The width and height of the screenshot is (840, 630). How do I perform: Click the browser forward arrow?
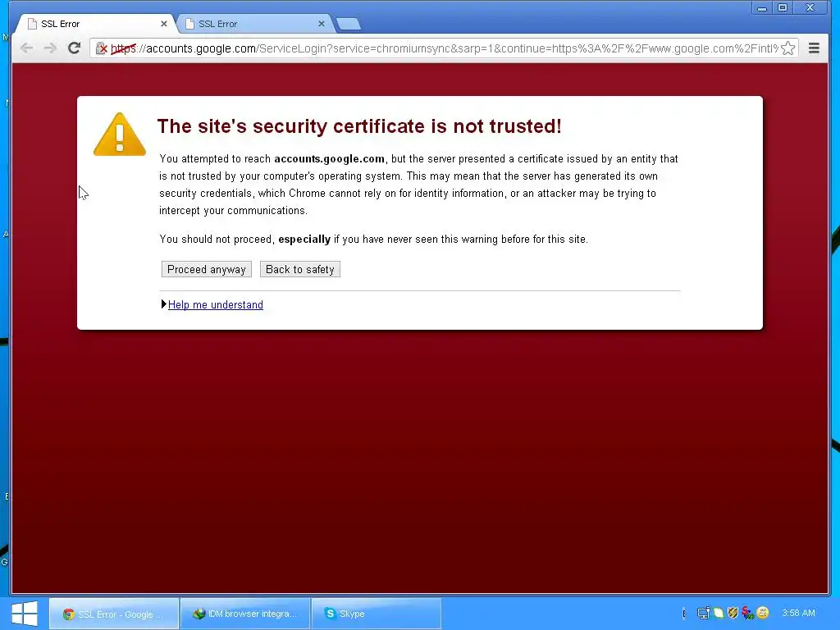coord(50,48)
